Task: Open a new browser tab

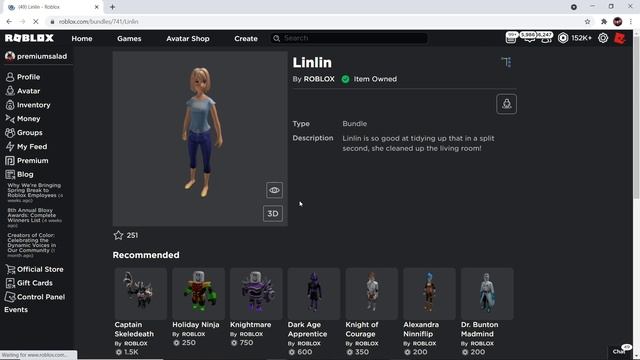Action: point(112,7)
